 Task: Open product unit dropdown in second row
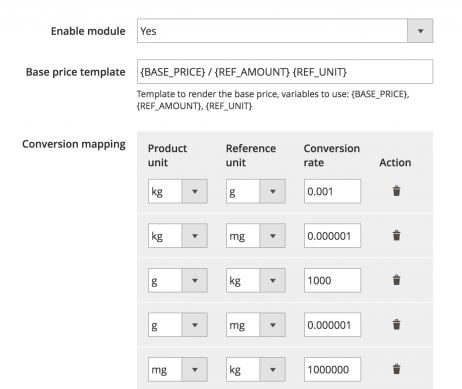[178, 236]
